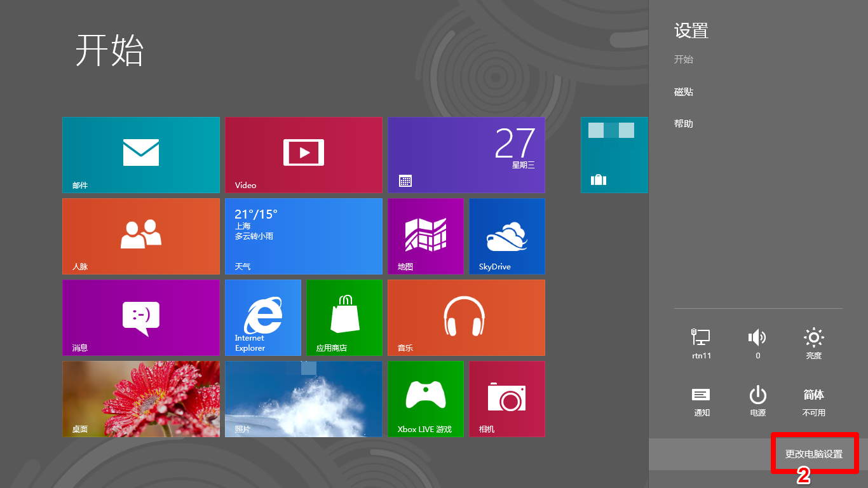Launch Internet Explorer tile

tap(263, 317)
